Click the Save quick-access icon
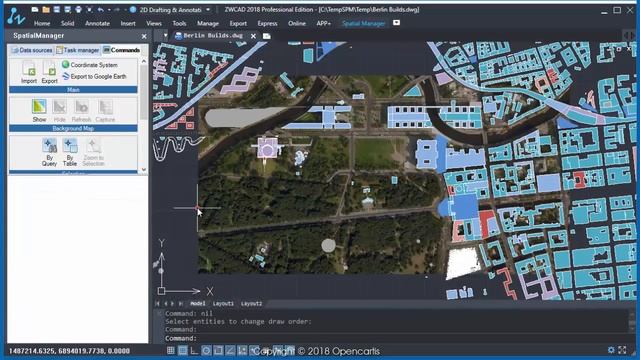The width and height of the screenshot is (640, 360). coord(56,9)
